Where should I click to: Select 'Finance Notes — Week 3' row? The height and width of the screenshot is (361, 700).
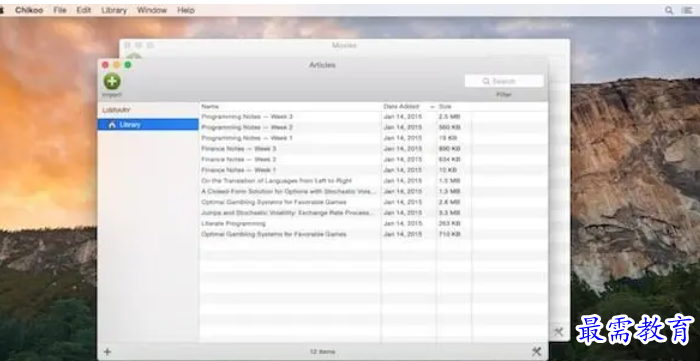[x=373, y=149]
